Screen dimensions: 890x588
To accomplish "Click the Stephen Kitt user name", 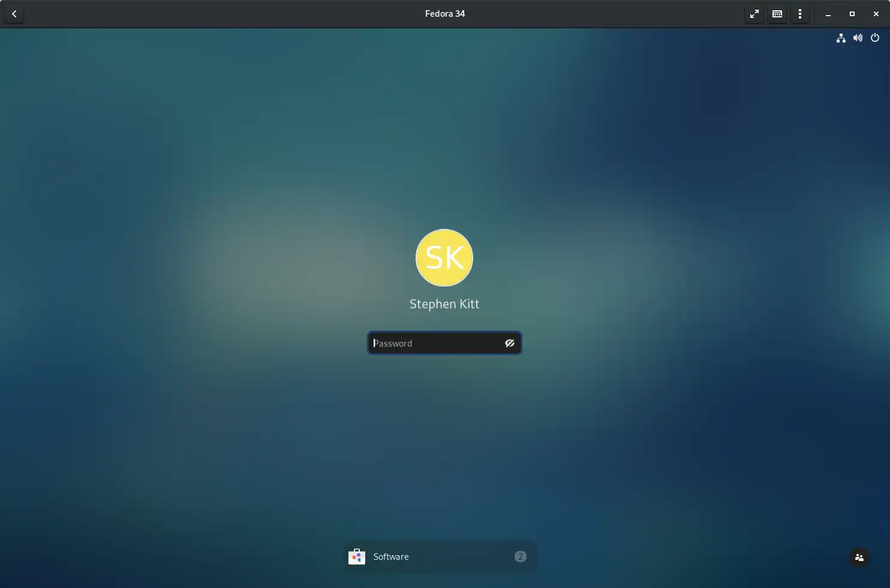I will pyautogui.click(x=444, y=304).
